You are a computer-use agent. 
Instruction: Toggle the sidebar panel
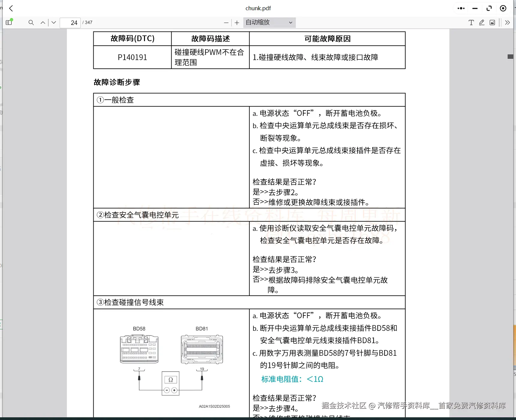click(x=9, y=22)
